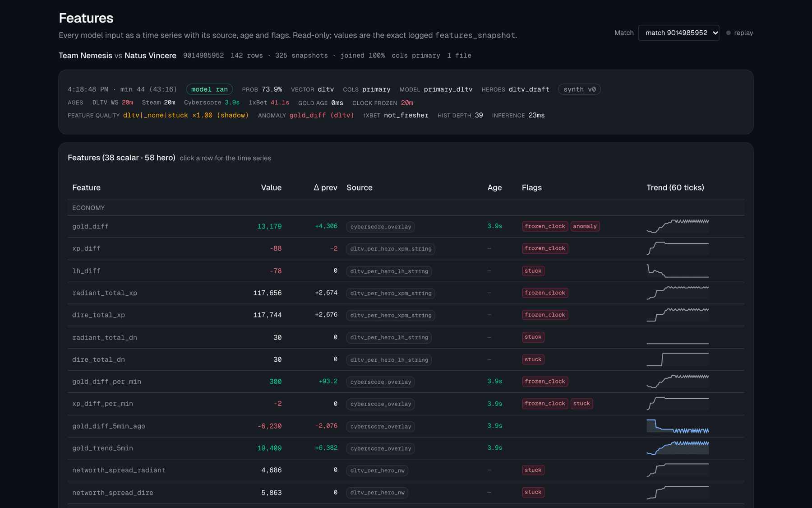Select the networth_spread_dire feature name

point(113,493)
